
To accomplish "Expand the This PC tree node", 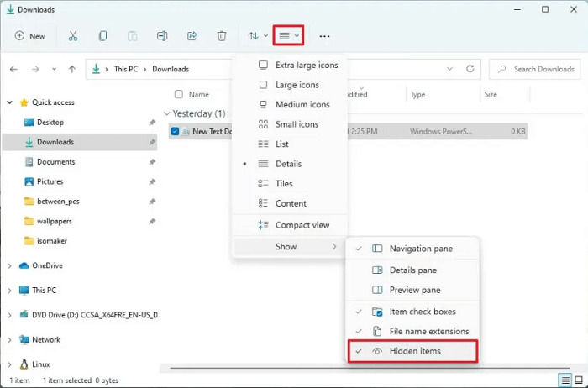I will (10, 291).
